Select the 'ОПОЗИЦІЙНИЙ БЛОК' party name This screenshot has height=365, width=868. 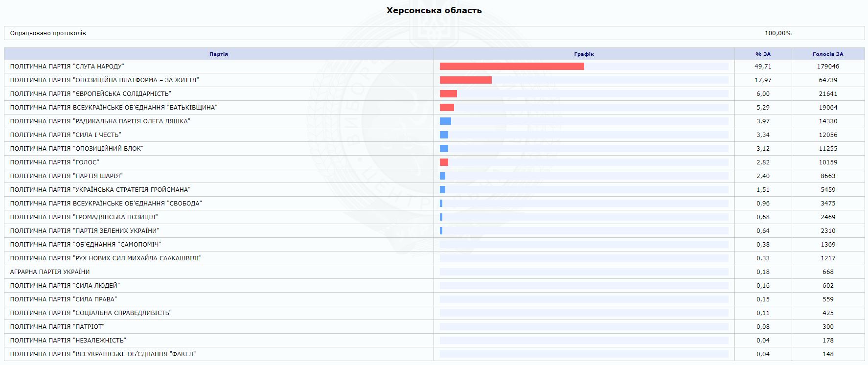click(76, 149)
